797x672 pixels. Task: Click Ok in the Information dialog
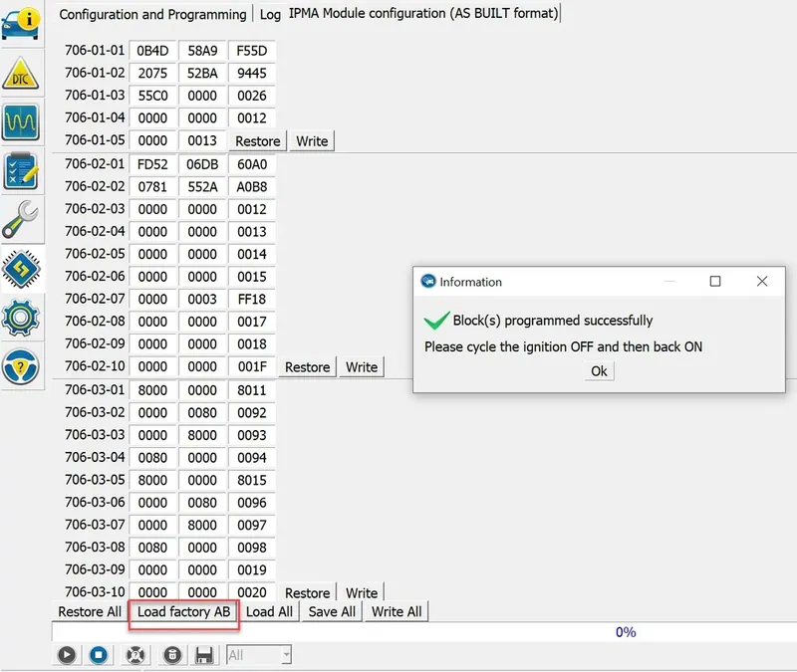[599, 371]
